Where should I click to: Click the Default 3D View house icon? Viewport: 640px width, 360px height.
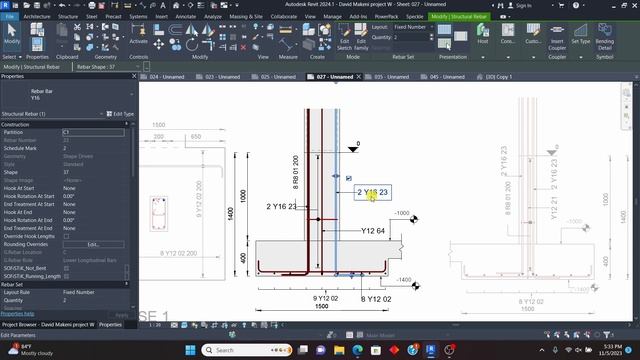(176, 5)
